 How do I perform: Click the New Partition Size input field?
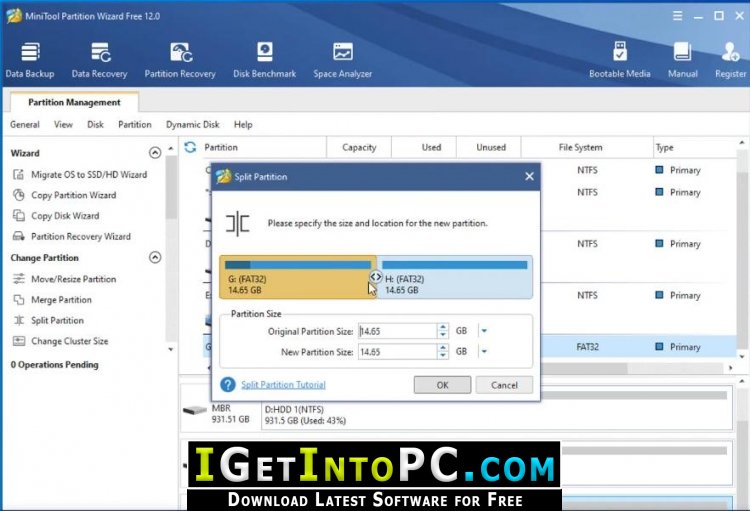click(x=397, y=352)
